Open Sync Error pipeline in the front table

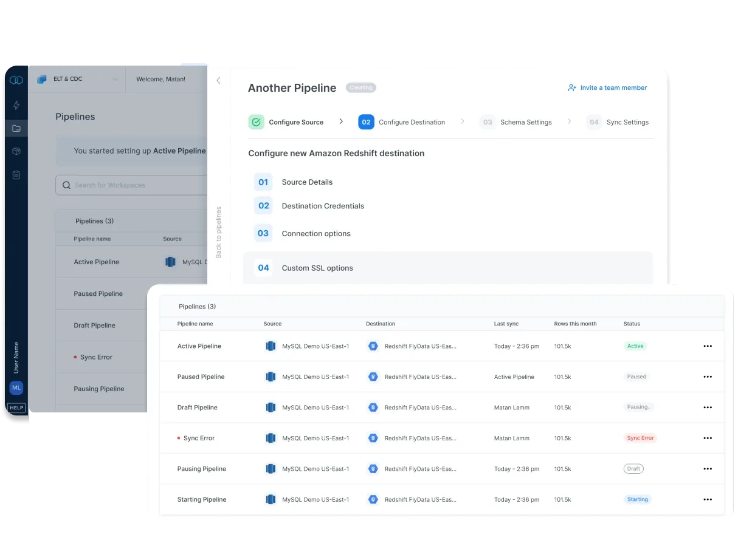(x=199, y=438)
